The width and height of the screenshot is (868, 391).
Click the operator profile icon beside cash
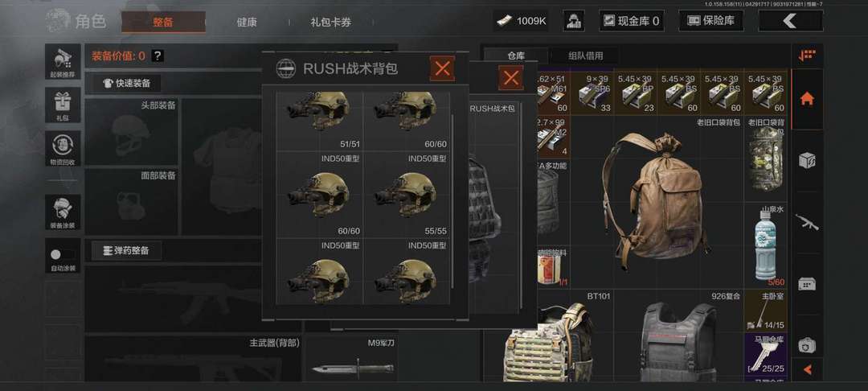[574, 21]
